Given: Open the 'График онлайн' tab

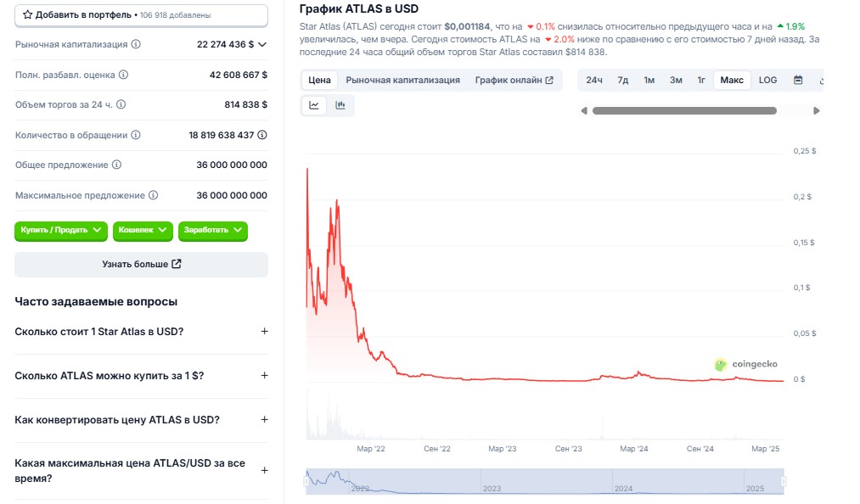Looking at the screenshot, I should tap(514, 80).
